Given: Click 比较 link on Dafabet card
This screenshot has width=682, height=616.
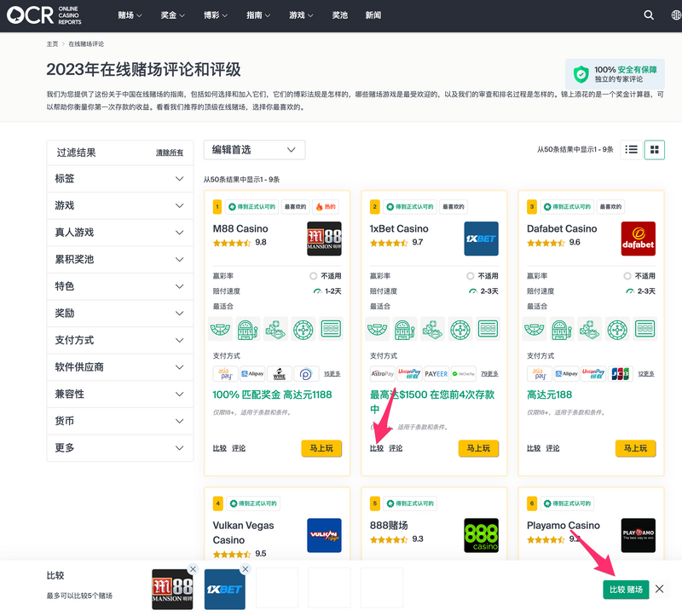Looking at the screenshot, I should point(534,448).
